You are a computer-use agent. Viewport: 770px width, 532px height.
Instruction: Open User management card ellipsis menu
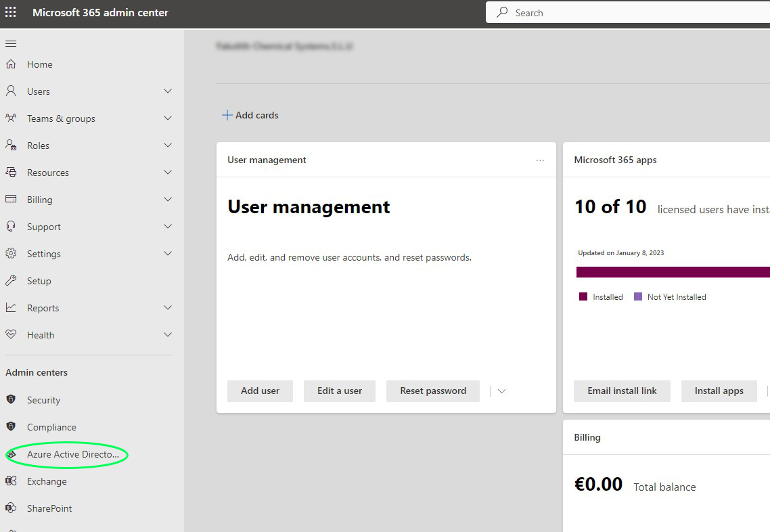pyautogui.click(x=540, y=160)
